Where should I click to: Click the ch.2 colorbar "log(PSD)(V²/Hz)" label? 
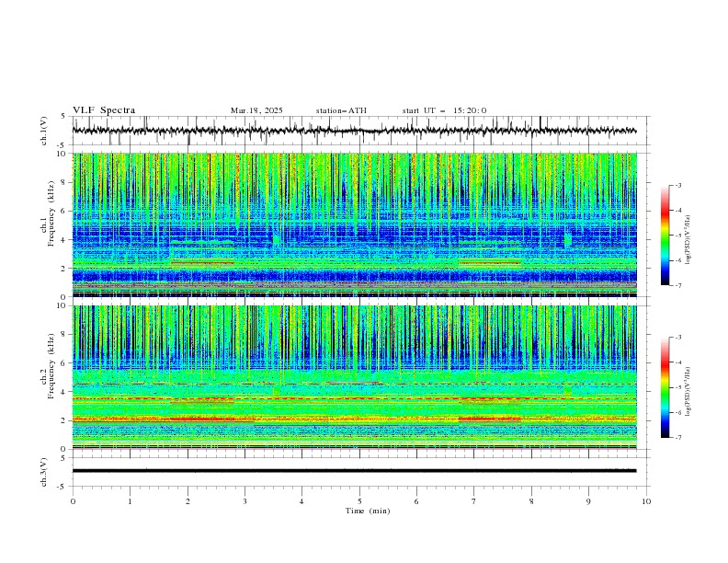pos(688,391)
